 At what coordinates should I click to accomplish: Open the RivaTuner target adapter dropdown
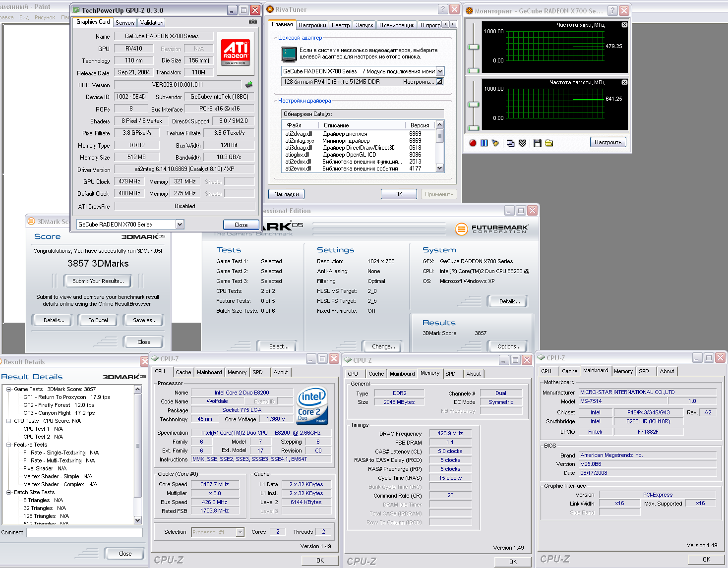pos(440,71)
